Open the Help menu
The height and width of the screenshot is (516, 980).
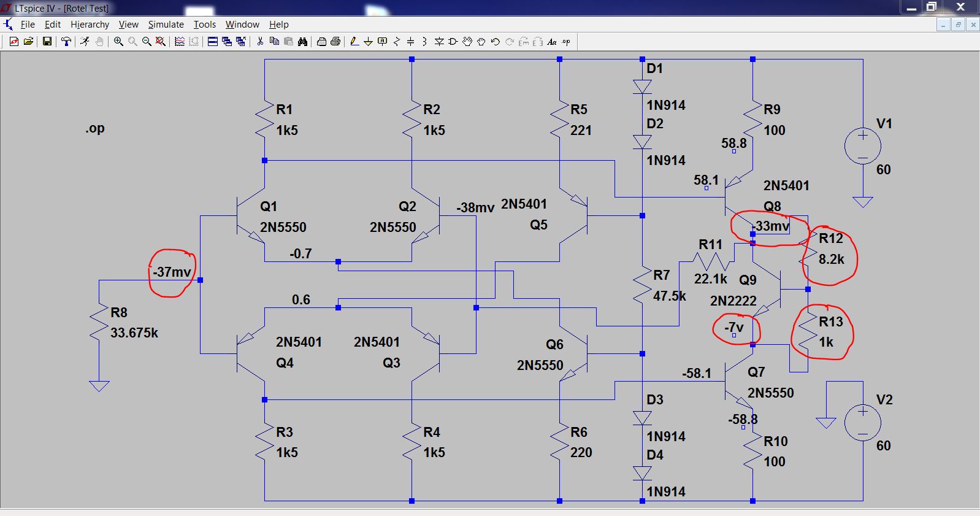tap(278, 25)
